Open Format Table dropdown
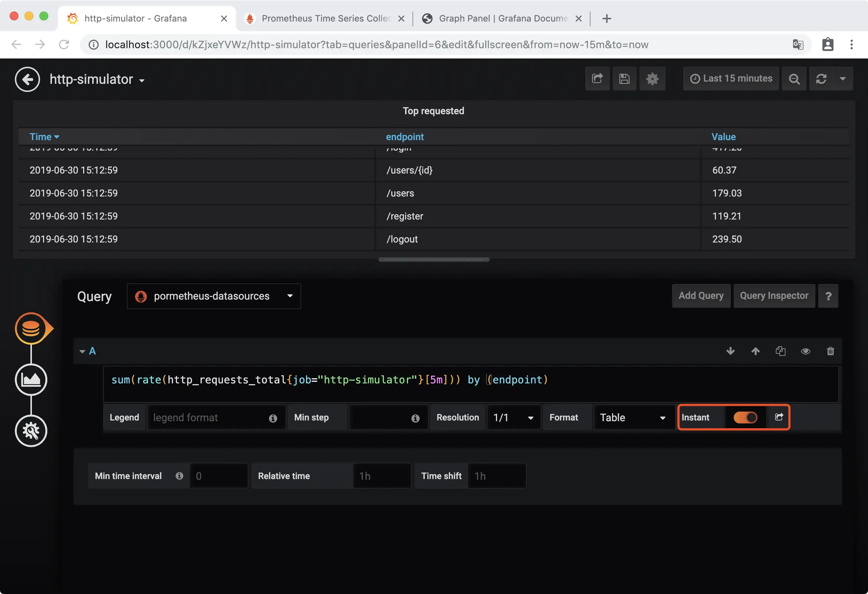This screenshot has width=868, height=594. pos(634,418)
